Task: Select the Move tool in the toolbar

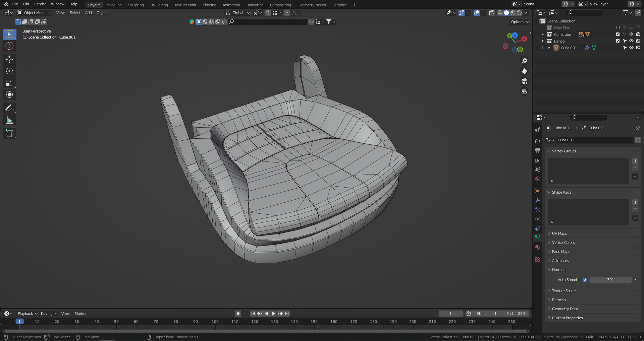Action: [x=9, y=59]
